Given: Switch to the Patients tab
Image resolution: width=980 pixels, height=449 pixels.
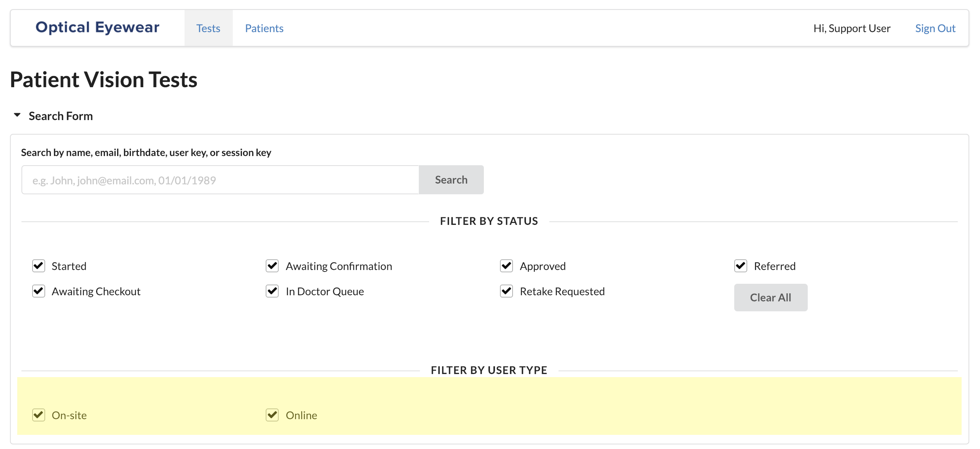Looking at the screenshot, I should coord(264,28).
